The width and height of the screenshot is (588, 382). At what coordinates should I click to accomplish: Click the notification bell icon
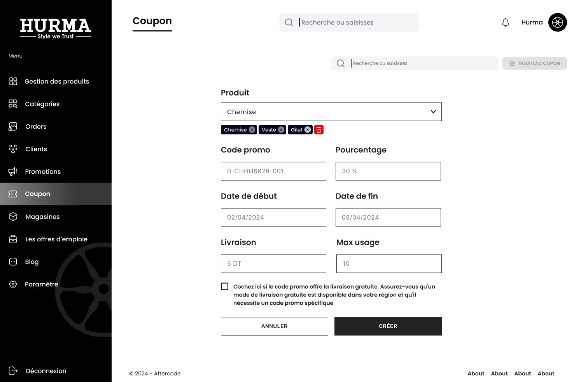pos(506,23)
